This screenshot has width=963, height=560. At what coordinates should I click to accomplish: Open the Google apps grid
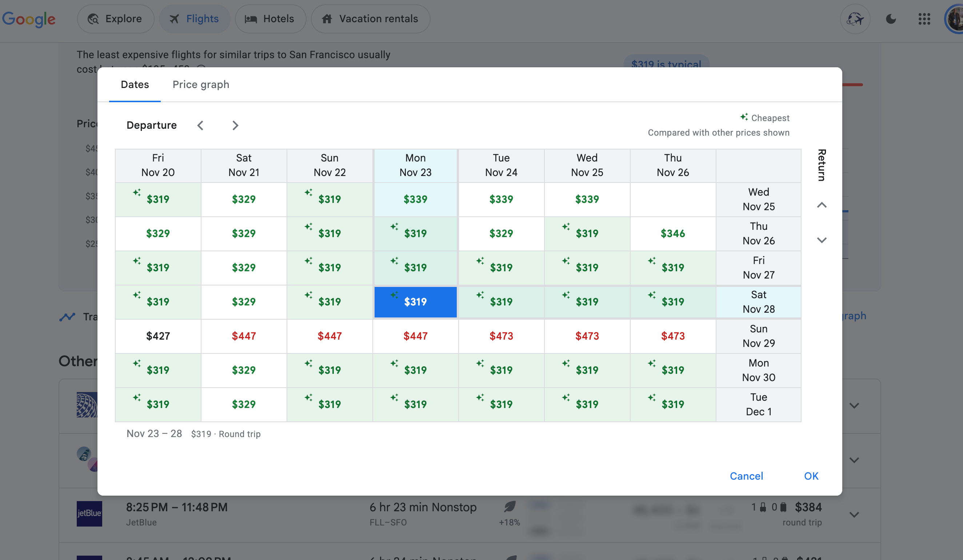[924, 19]
